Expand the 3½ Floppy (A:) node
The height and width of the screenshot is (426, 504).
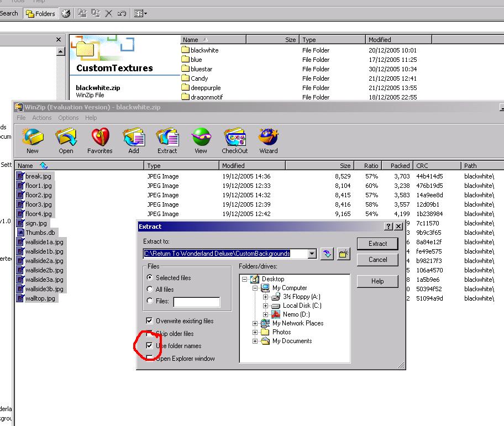click(x=265, y=297)
